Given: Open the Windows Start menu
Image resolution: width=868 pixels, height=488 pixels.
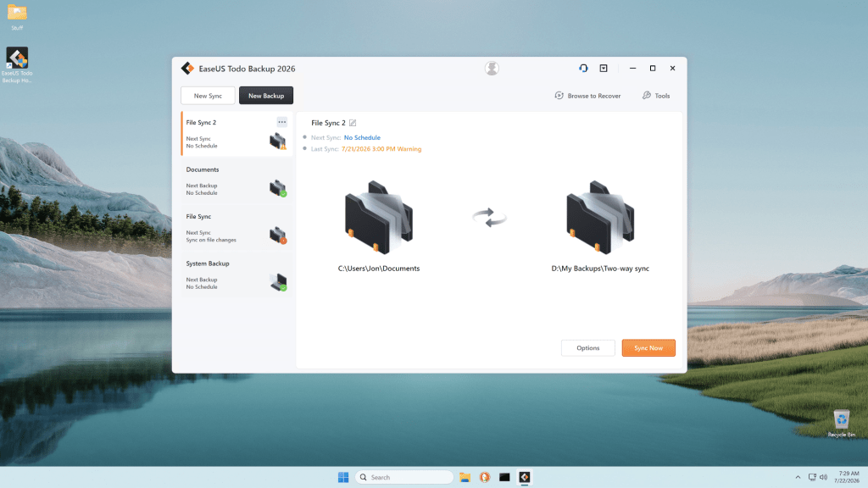Looking at the screenshot, I should tap(343, 477).
